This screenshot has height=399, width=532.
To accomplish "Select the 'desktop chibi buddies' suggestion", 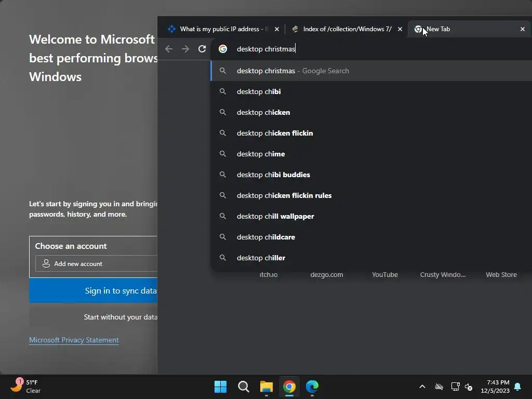I will click(371, 175).
